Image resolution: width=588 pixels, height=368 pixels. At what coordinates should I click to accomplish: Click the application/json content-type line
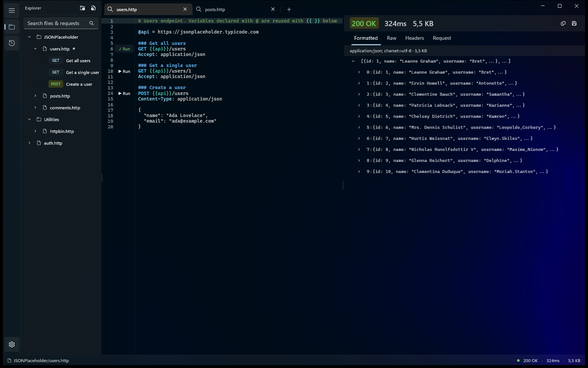388,51
